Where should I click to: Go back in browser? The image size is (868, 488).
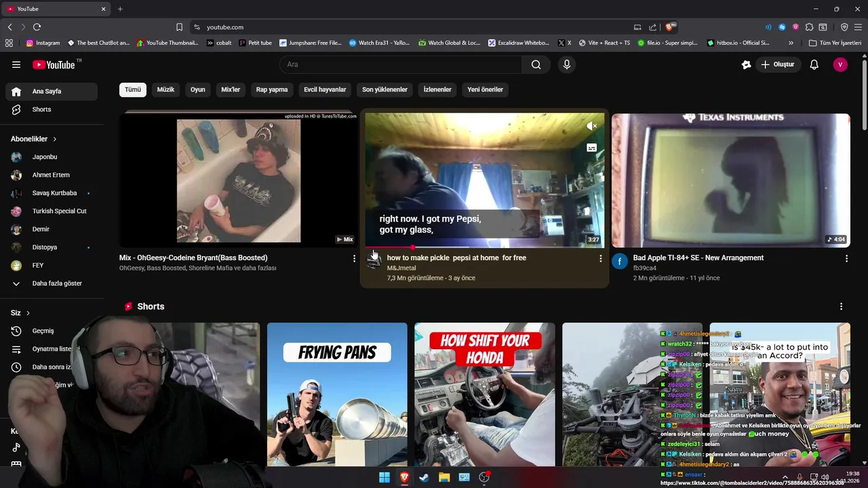click(9, 27)
